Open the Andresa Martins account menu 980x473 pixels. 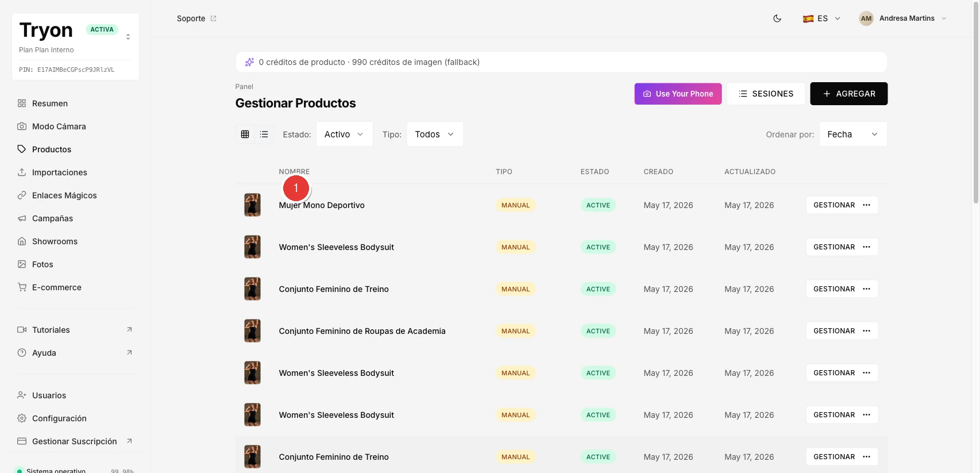pyautogui.click(x=902, y=18)
